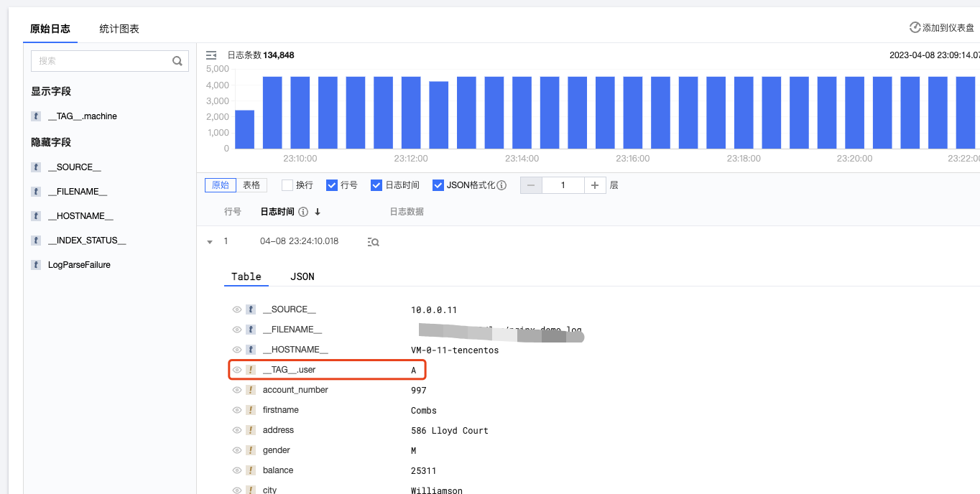This screenshot has width=980, height=494.
Task: Open the JSON tab in log detail
Action: click(x=302, y=276)
